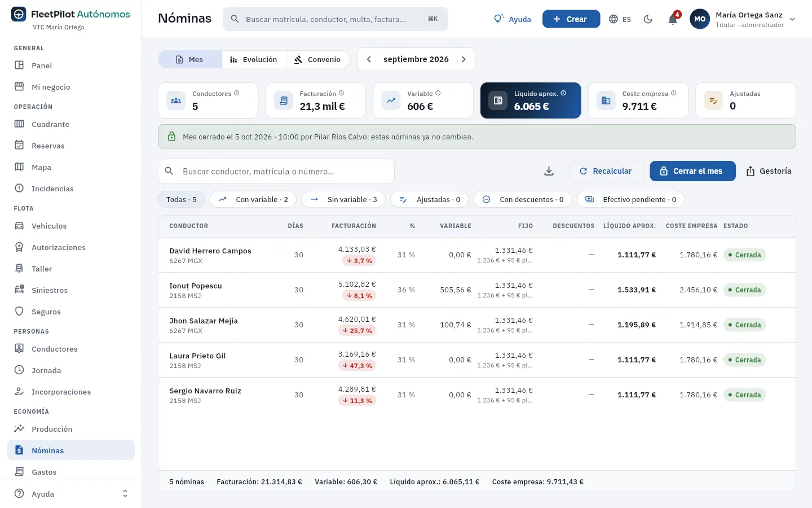Open Seguros in sidebar
812x508 pixels.
(70, 312)
